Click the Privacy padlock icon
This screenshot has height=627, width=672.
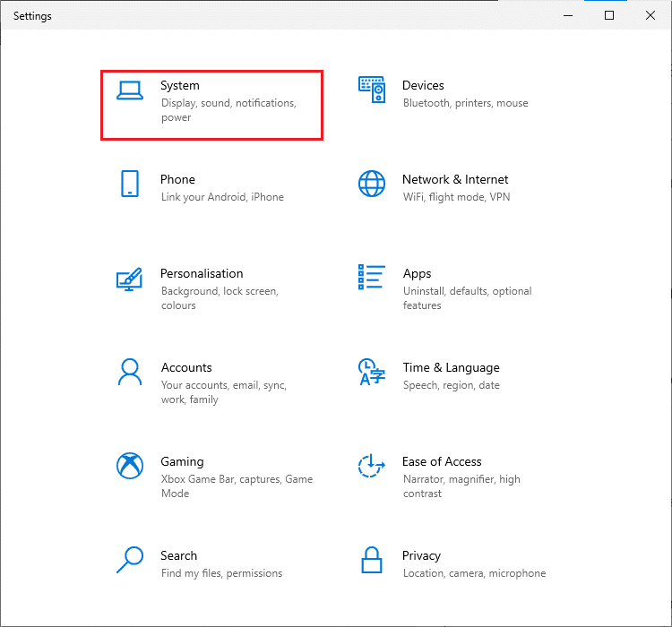372,560
